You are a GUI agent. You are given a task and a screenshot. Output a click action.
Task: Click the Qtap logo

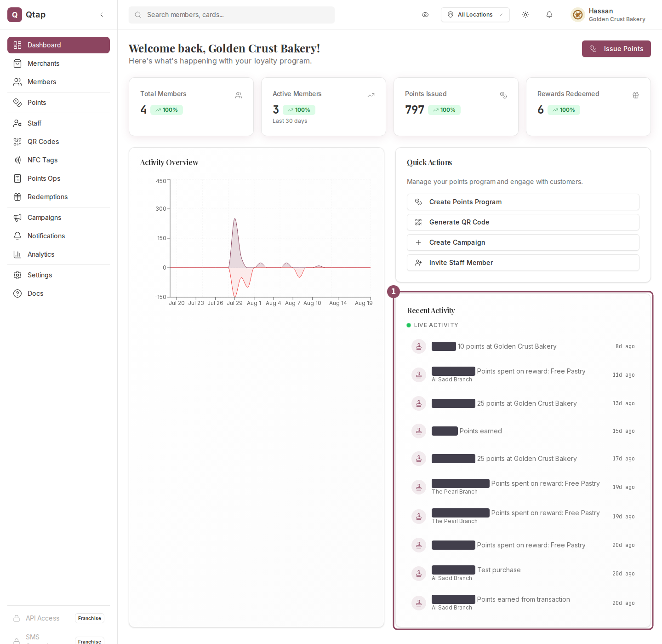click(15, 15)
